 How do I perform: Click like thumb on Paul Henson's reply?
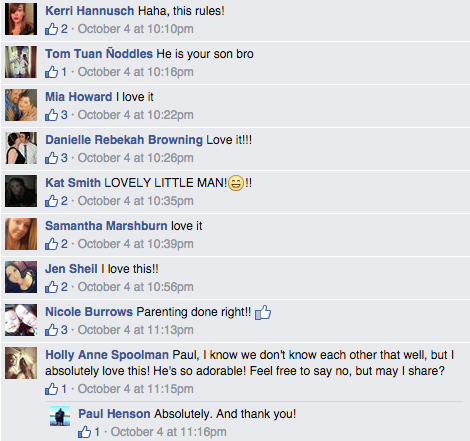click(x=84, y=432)
